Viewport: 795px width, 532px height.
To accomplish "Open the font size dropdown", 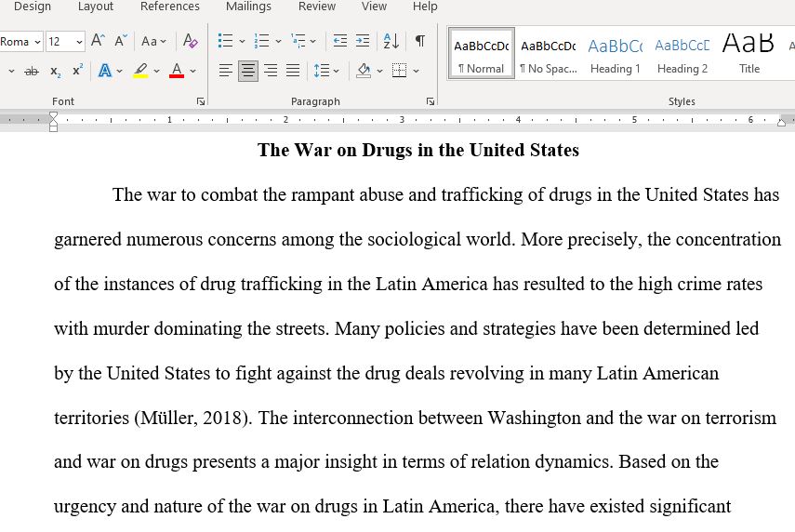I will 79,42.
